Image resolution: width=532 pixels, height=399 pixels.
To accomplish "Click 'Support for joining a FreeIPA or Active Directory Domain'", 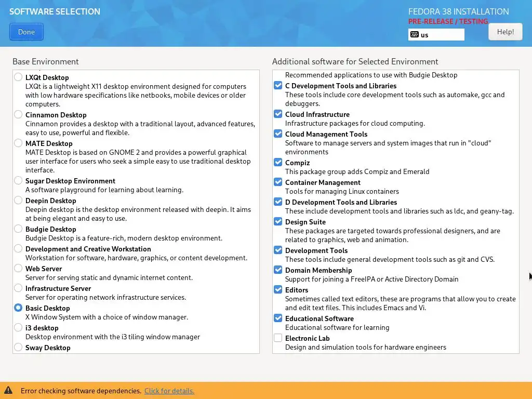I will [372, 279].
